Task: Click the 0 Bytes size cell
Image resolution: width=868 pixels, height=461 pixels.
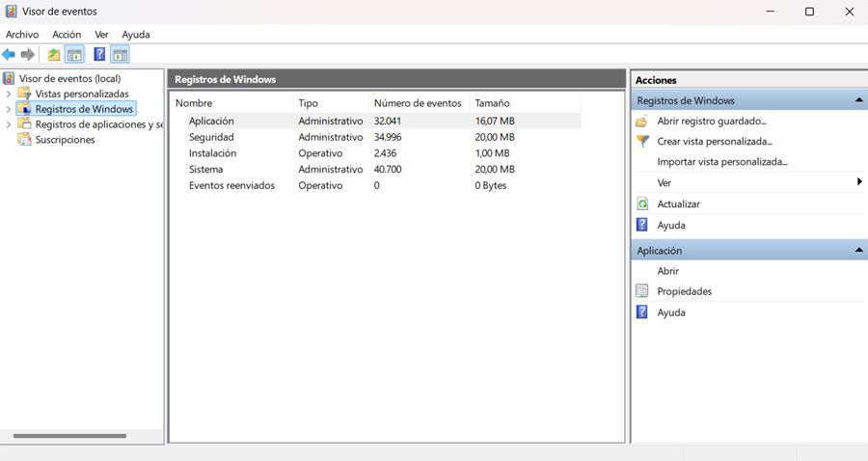Action: coord(491,185)
